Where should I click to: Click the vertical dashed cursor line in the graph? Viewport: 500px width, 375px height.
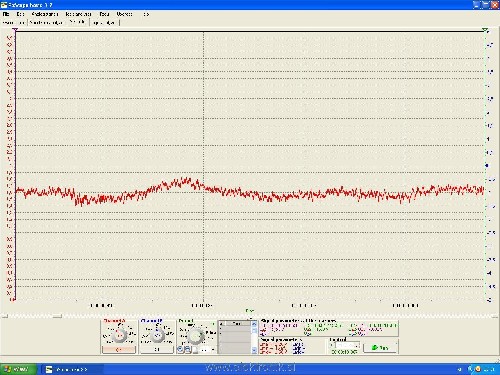coord(204,165)
